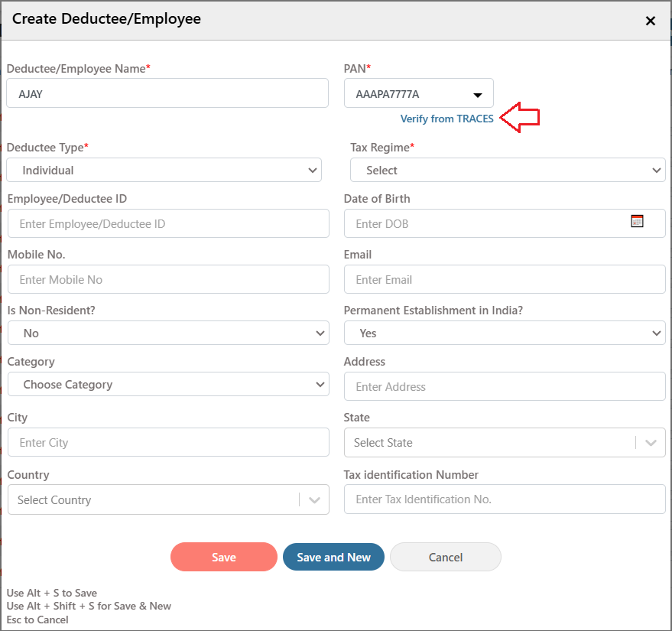Expand the PAN dropdown arrow
This screenshot has height=631, width=672.
click(477, 95)
